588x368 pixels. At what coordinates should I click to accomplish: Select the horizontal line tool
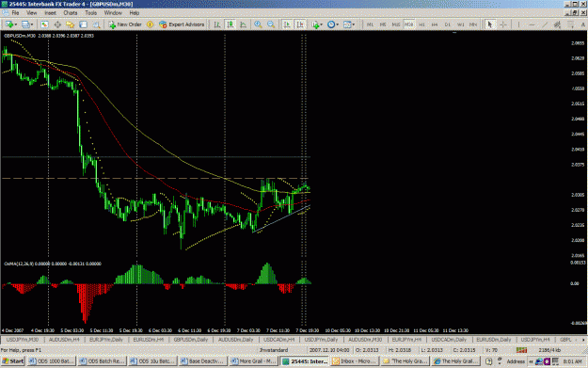click(x=532, y=24)
